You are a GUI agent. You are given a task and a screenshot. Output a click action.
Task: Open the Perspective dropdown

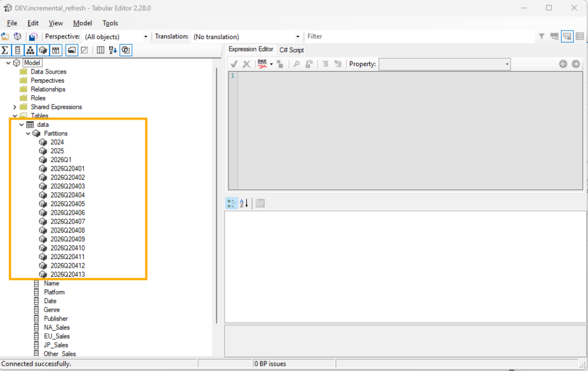145,36
